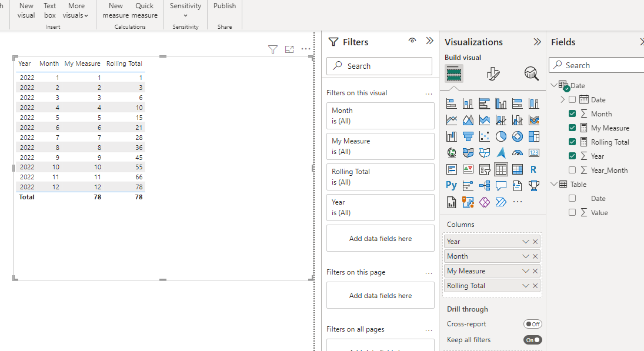The height and width of the screenshot is (351, 644).
Task: Click New visual in the ribbon
Action: pyautogui.click(x=26, y=11)
